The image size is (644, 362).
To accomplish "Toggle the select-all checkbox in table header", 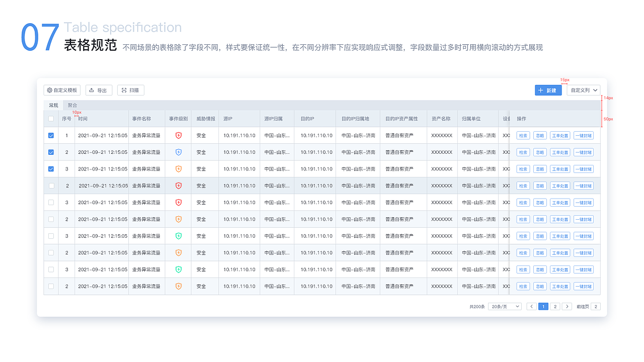I will click(51, 119).
